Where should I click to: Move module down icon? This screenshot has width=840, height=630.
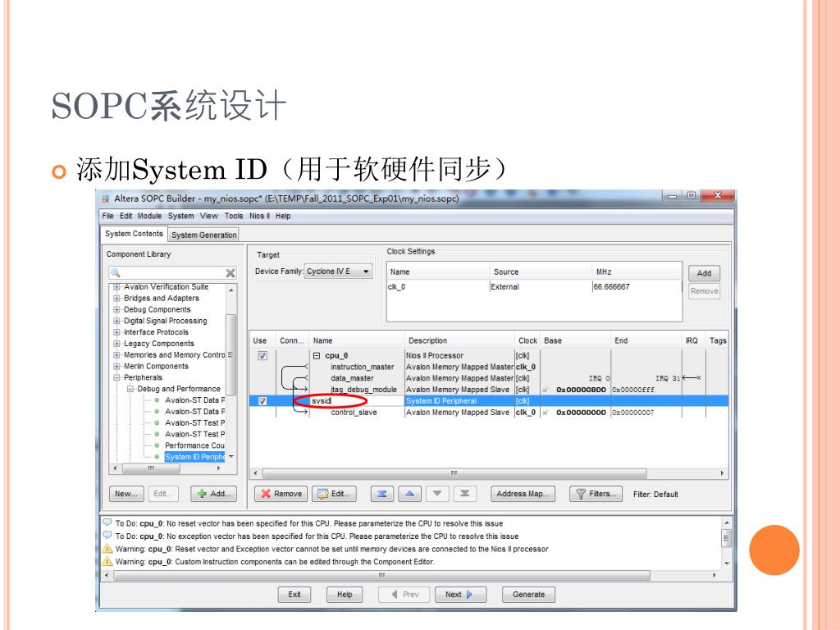click(x=437, y=494)
